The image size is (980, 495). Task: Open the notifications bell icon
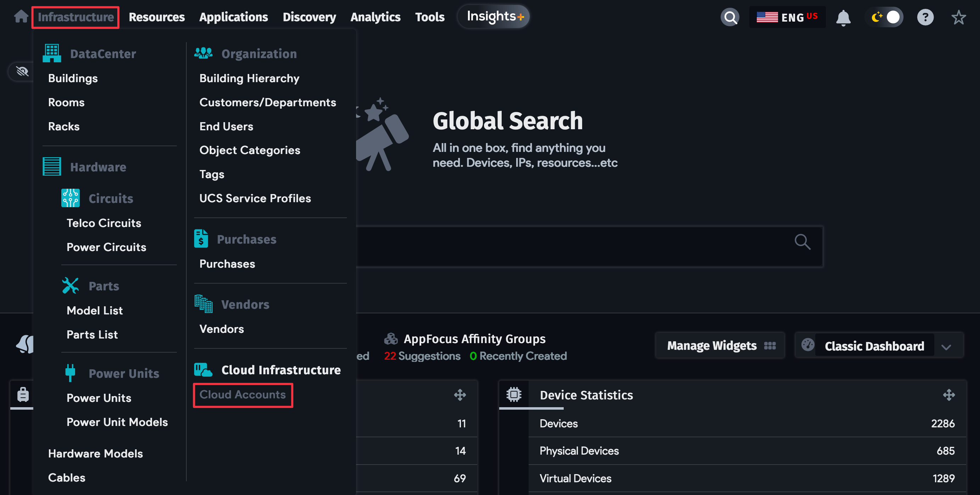coord(843,17)
